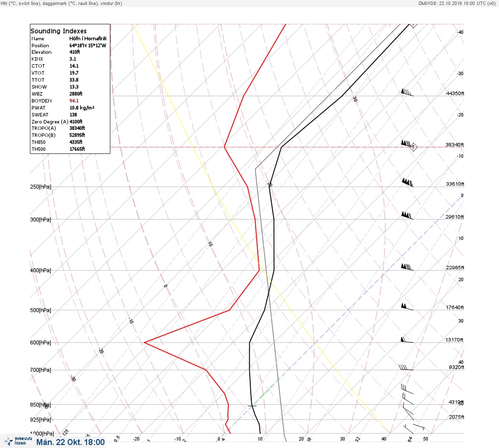Click the PWAT value 10.8 kg/m²

pyautogui.click(x=82, y=108)
